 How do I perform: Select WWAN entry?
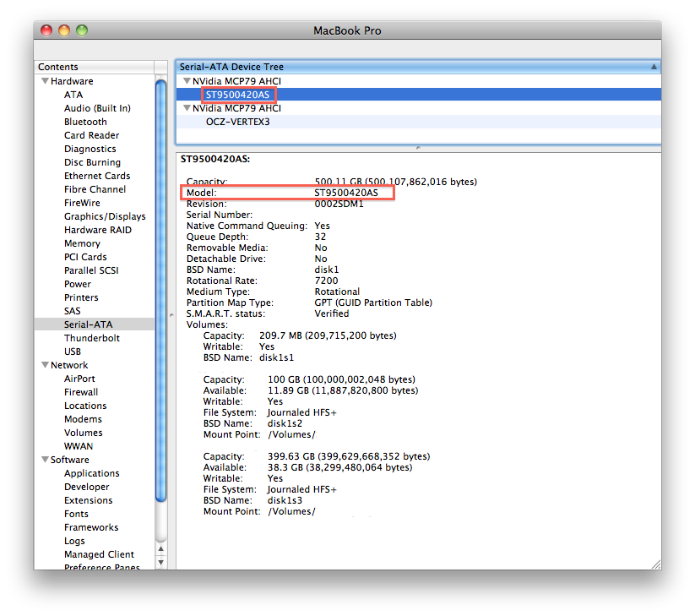(79, 446)
